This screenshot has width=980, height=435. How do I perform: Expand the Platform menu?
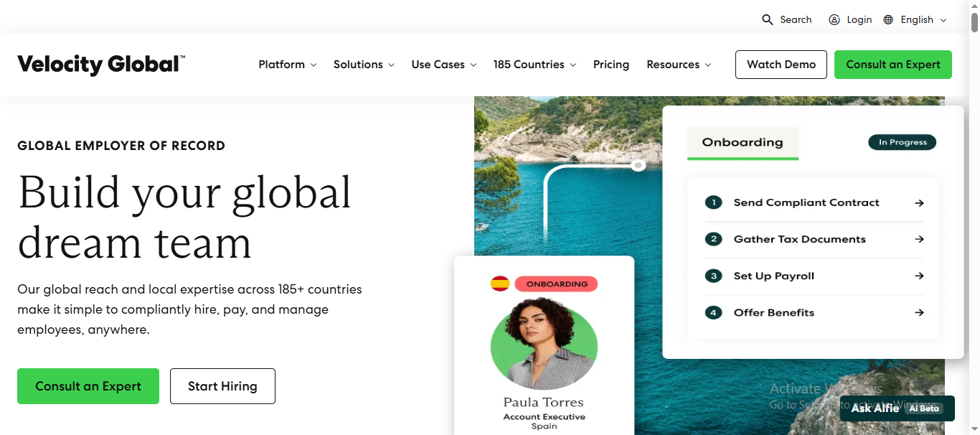pos(287,65)
